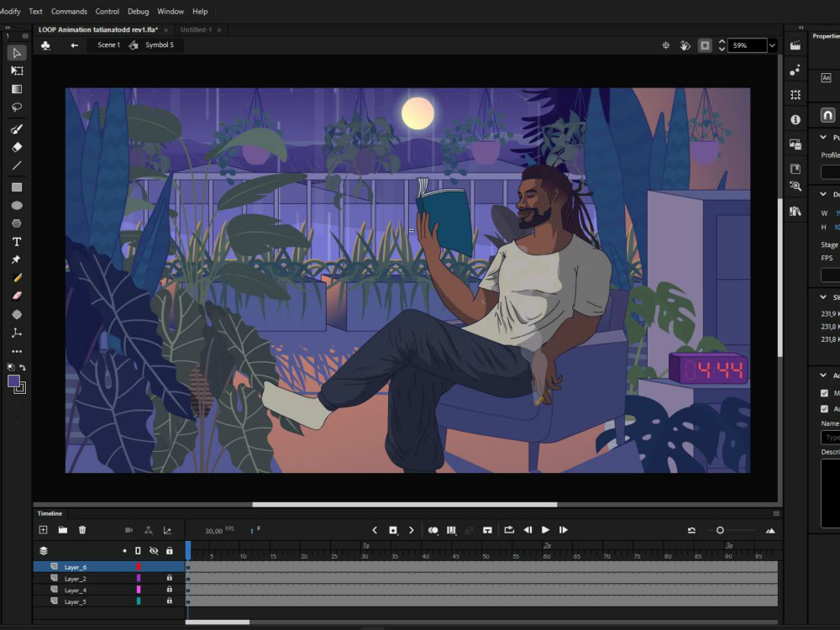The width and height of the screenshot is (840, 630).
Task: Click the center stage crosshair icon
Action: (666, 45)
